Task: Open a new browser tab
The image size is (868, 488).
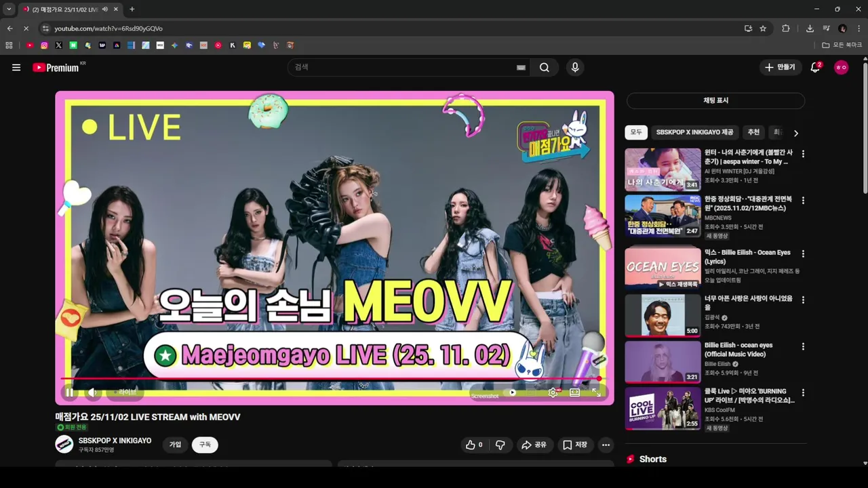Action: (132, 9)
